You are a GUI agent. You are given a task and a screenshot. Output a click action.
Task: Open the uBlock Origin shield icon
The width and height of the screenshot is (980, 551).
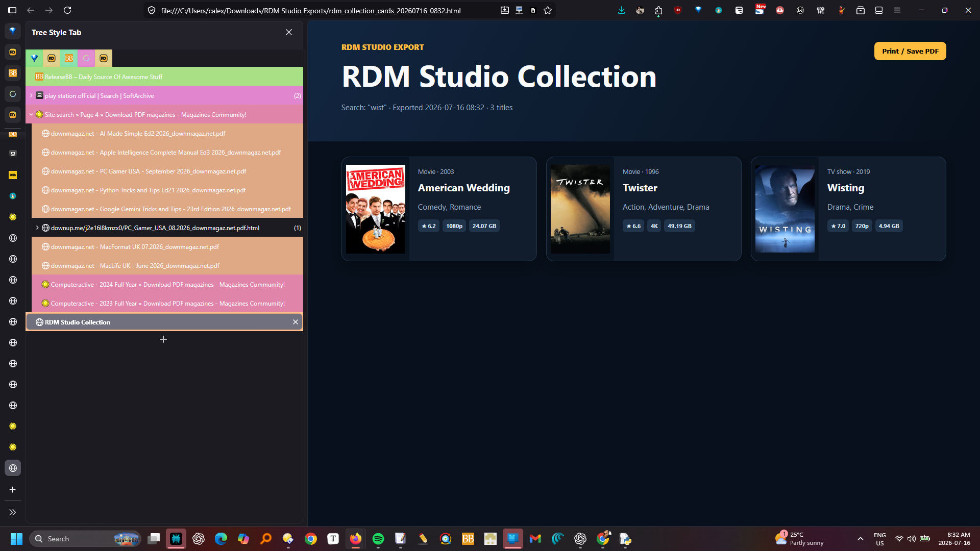coord(678,10)
